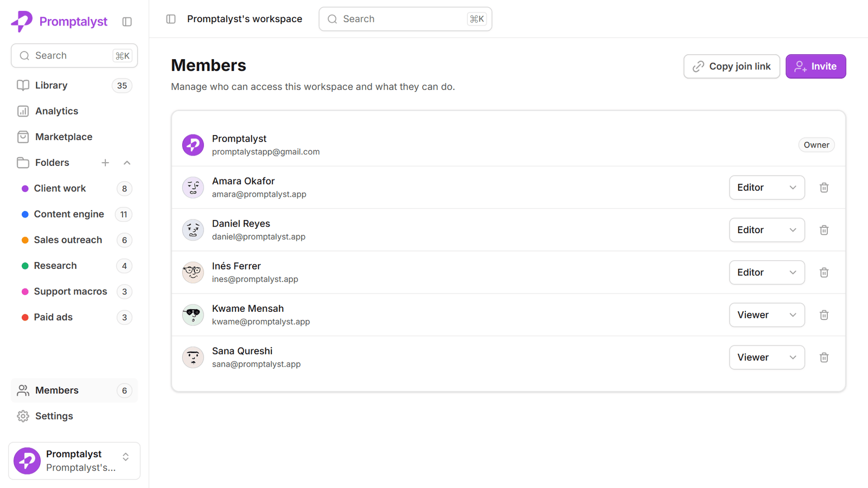Delete Sana Qureshi with the trash icon

point(824,357)
